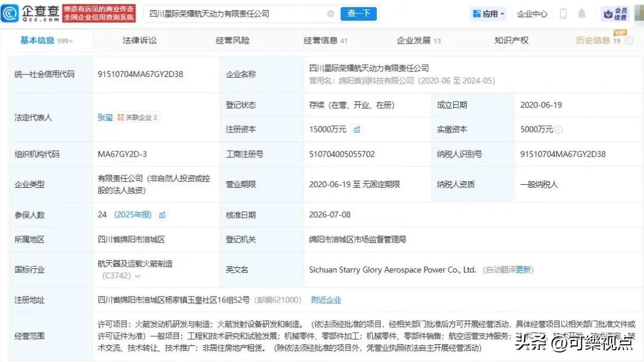Switch to 经营风险 tab

(x=233, y=41)
